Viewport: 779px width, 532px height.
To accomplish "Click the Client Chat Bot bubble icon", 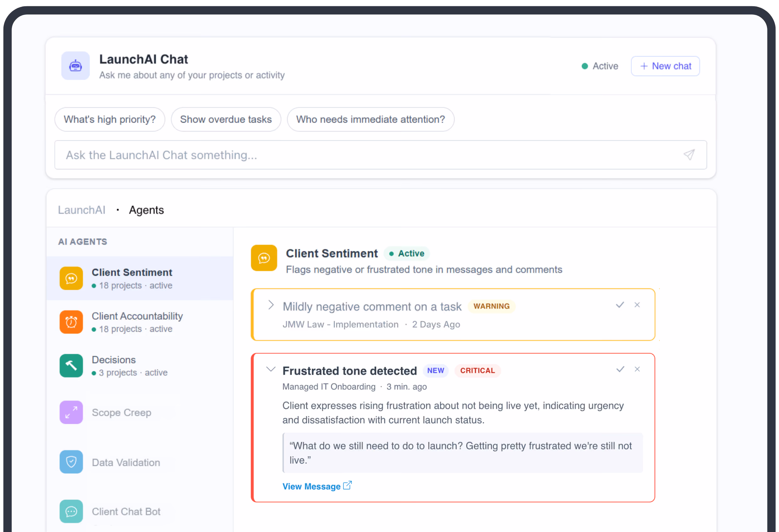I will pos(71,512).
